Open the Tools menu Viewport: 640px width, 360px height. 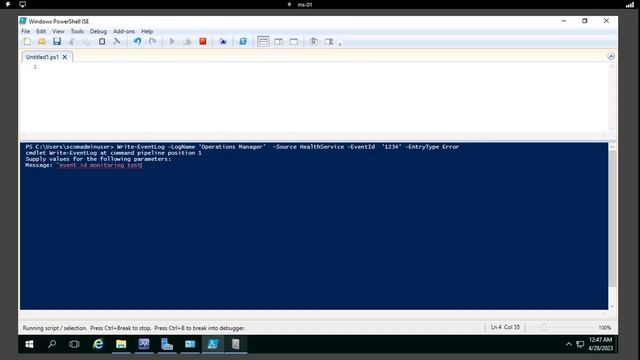[77, 31]
